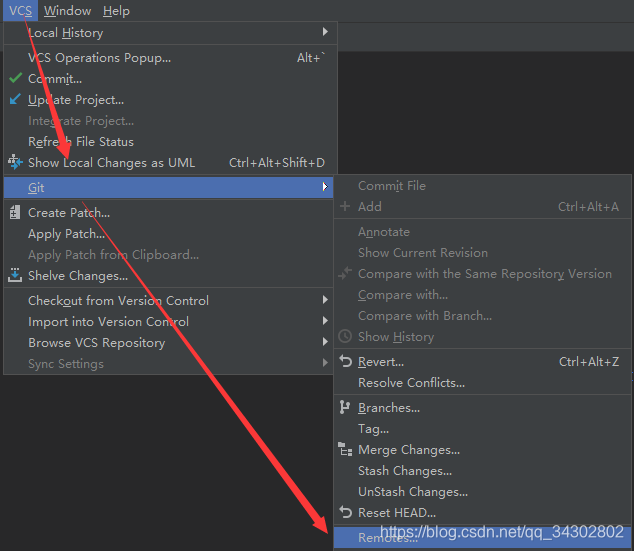The height and width of the screenshot is (551, 634).
Task: Open the VCS menu in menu bar
Action: (x=20, y=11)
